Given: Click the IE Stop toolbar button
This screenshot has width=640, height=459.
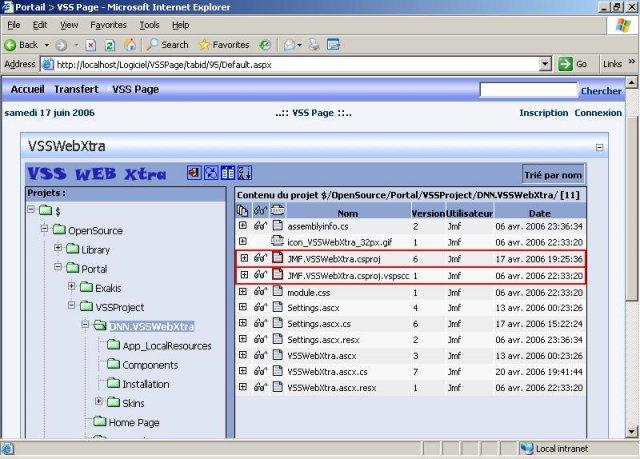Looking at the screenshot, I should (x=90, y=44).
